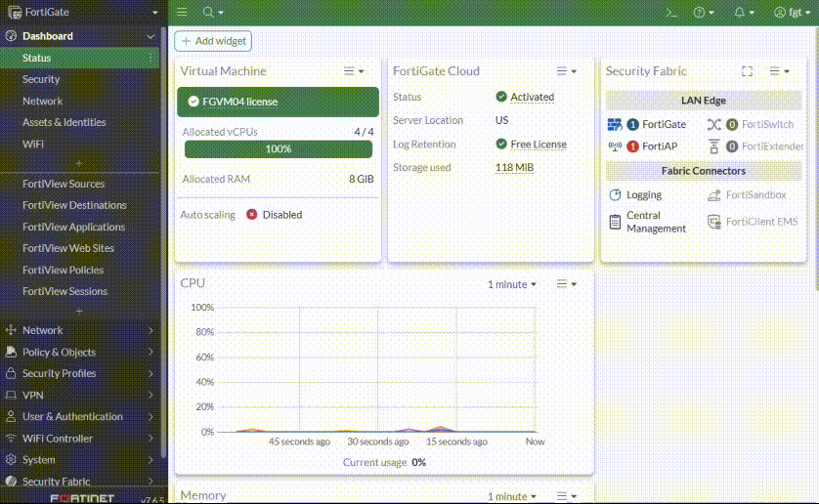Expand the Security Fabric sidebar menu
The image size is (819, 504).
[79, 481]
